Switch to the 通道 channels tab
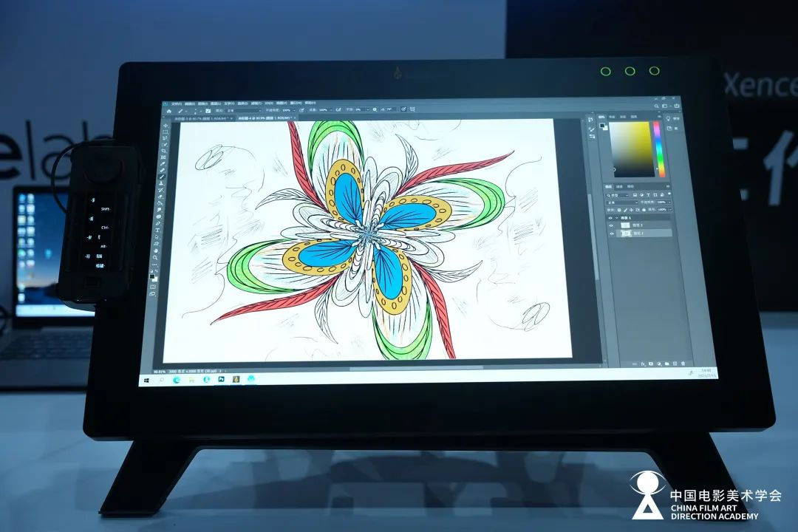Screen dimensions: 798x532 coord(619,186)
